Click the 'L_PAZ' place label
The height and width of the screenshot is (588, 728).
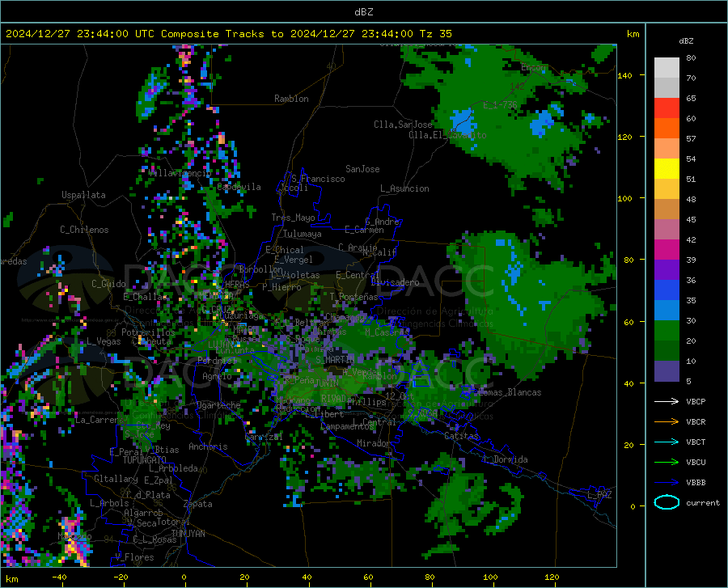pos(599,495)
